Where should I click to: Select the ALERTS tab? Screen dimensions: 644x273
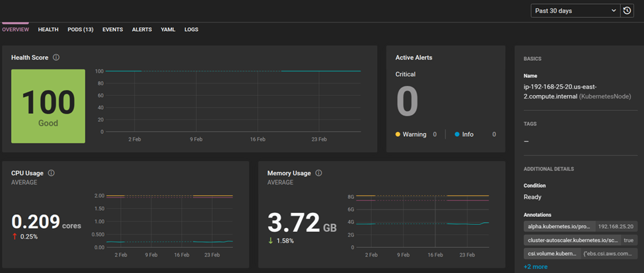pos(142,30)
